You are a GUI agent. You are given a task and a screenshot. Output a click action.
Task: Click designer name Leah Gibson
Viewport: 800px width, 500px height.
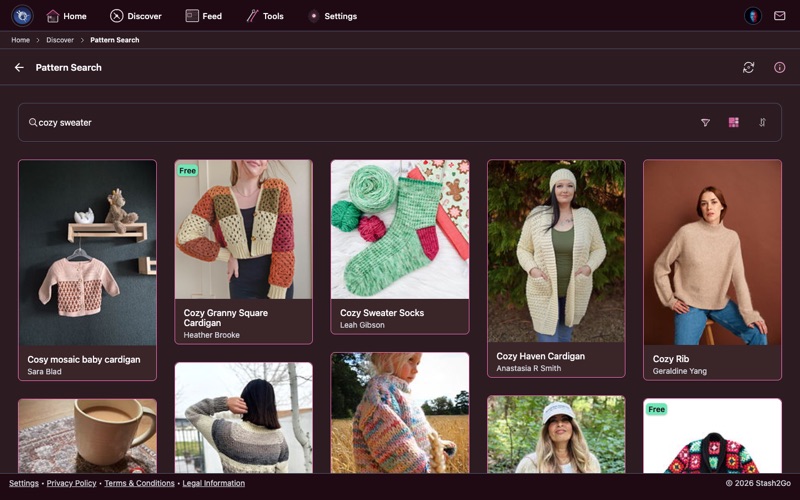pos(362,325)
